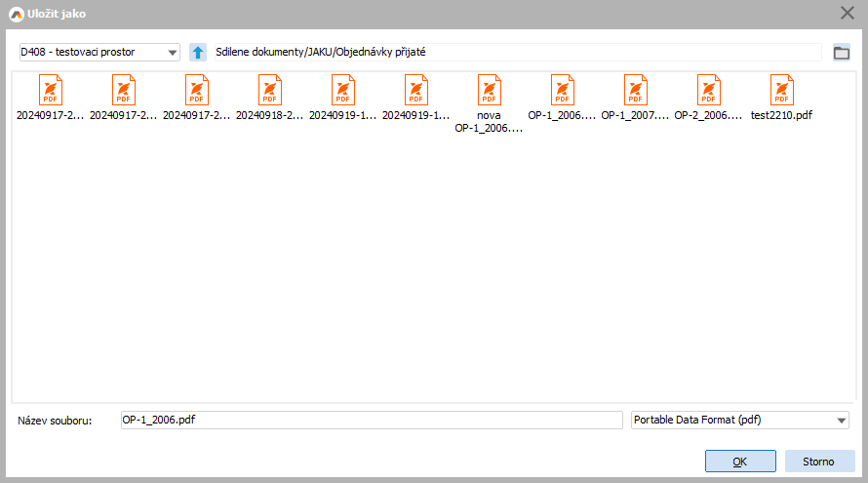Open the test2210.pdf file
The width and height of the screenshot is (868, 483).
(x=781, y=91)
